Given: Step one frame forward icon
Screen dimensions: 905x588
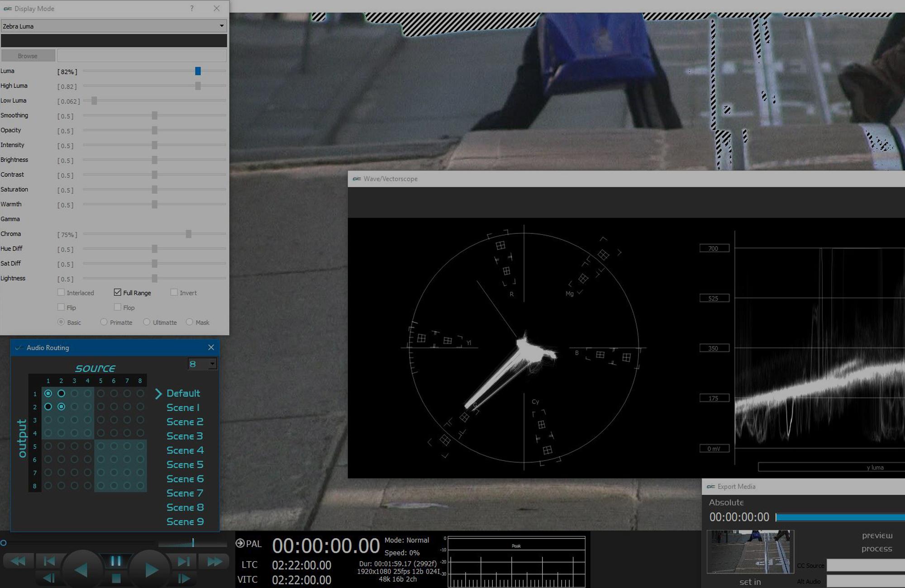Looking at the screenshot, I should click(183, 579).
